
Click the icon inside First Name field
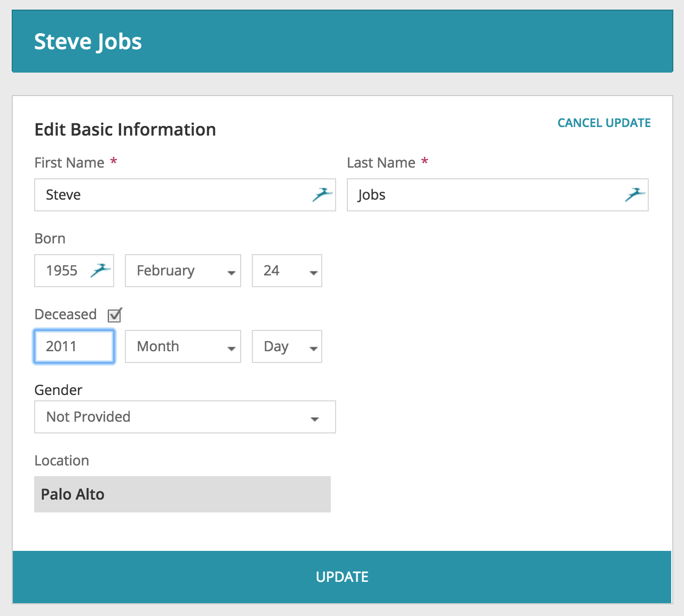click(x=323, y=195)
